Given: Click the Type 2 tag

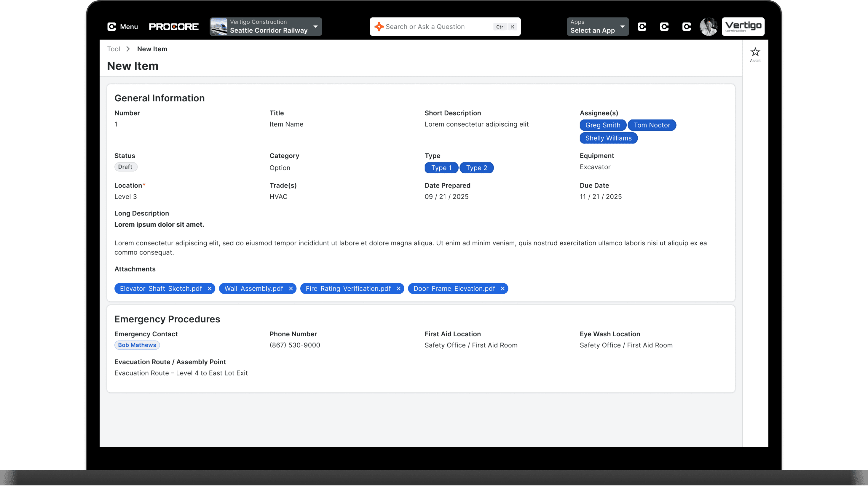Looking at the screenshot, I should click(476, 168).
